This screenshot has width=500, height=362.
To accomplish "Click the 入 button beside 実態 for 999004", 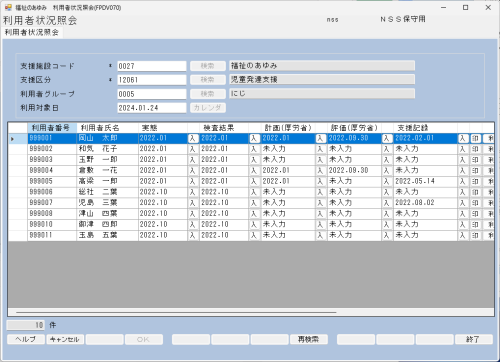I will (193, 171).
